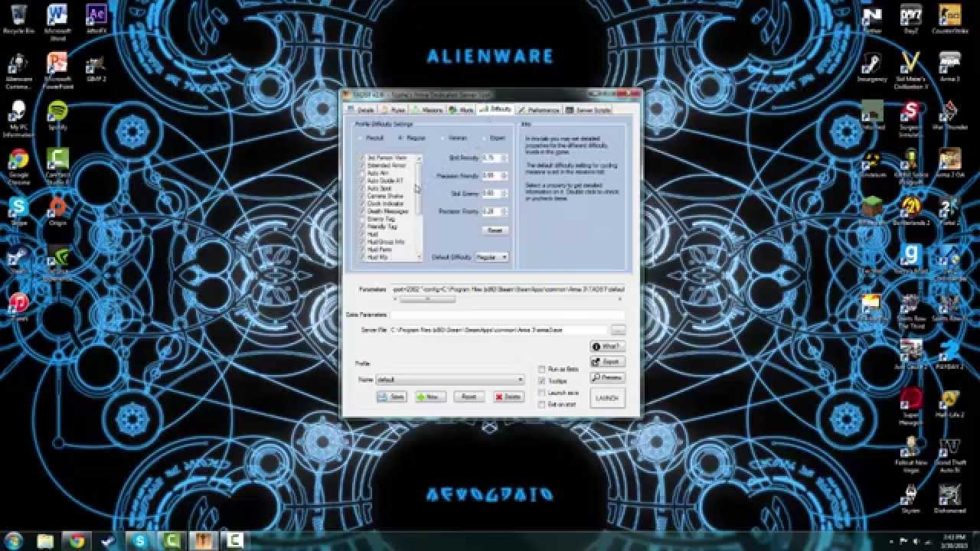Click the Delete profile button
This screenshot has width=980, height=551.
[x=508, y=396]
